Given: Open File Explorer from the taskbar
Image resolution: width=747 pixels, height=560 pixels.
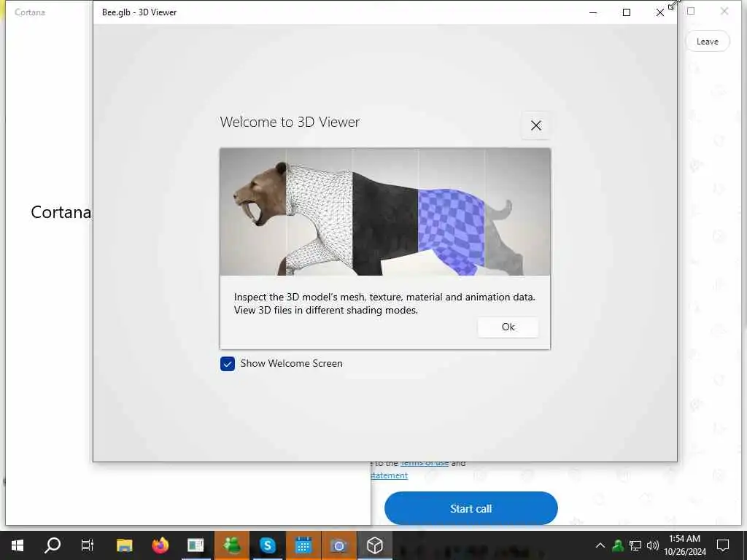Looking at the screenshot, I should pos(124,545).
